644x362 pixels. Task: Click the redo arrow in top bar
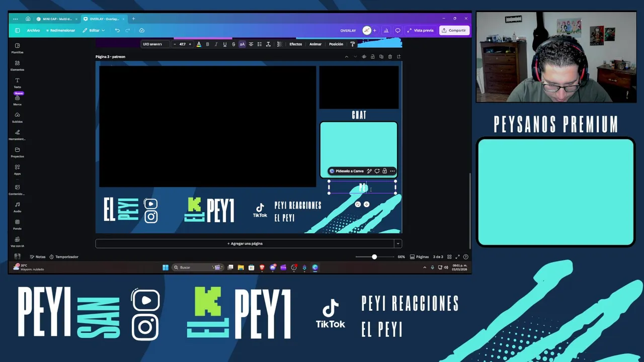127,30
